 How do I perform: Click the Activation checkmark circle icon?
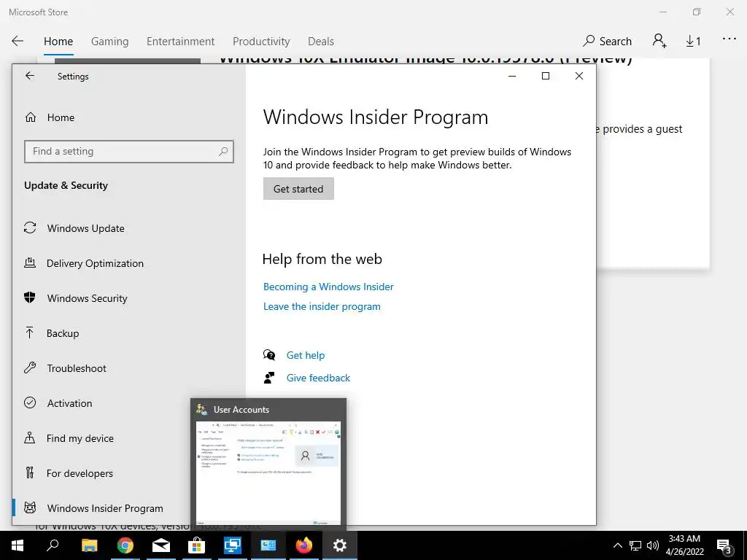pyautogui.click(x=30, y=402)
